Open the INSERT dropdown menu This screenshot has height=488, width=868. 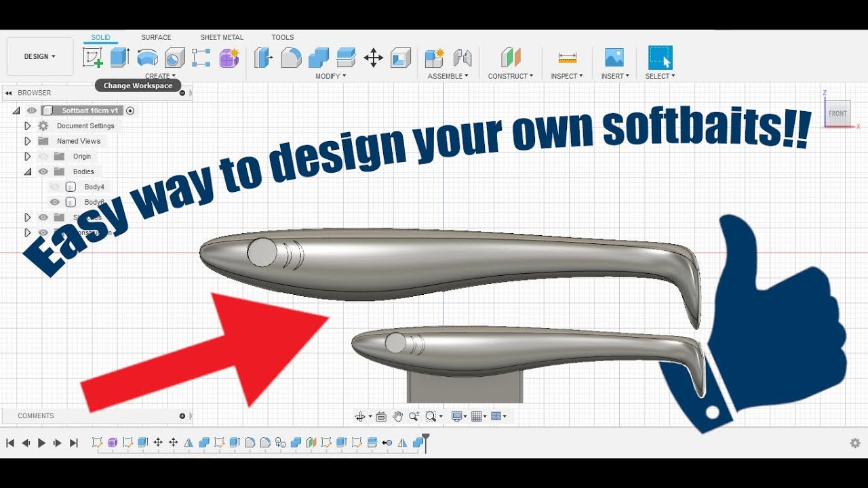click(x=615, y=76)
